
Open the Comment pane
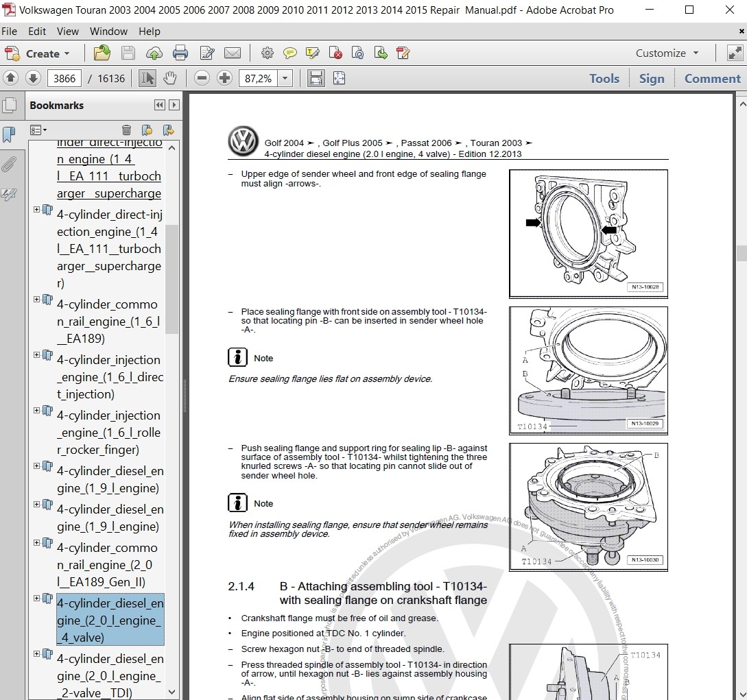click(x=712, y=78)
